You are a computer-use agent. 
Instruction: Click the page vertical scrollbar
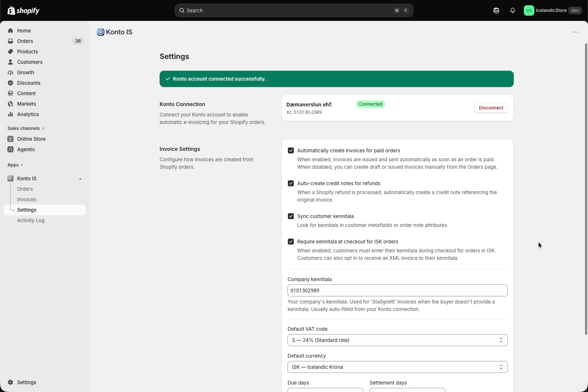[x=586, y=189]
